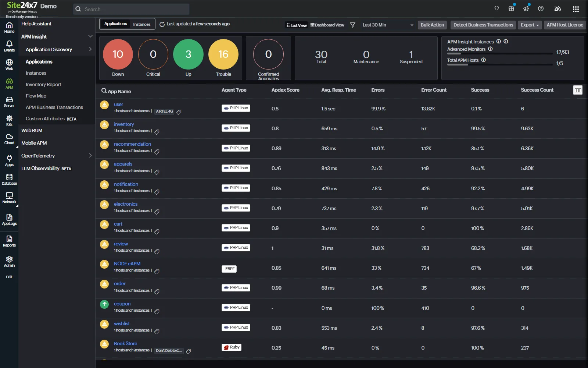Open Flow Map in sidebar menu

[x=36, y=96]
